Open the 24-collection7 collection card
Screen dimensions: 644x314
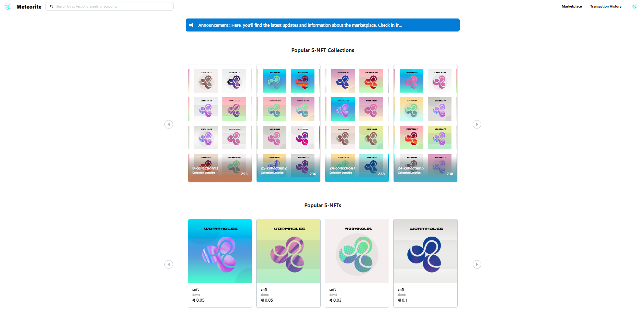pyautogui.click(x=357, y=123)
